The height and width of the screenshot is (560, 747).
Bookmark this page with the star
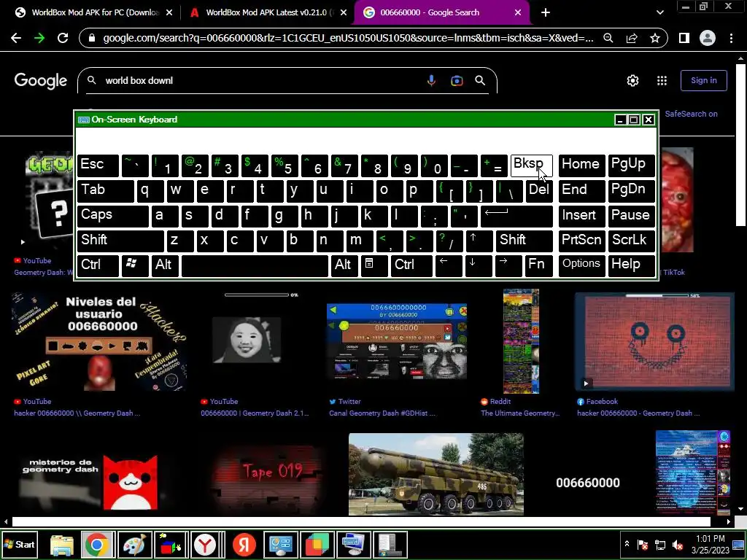655,38
